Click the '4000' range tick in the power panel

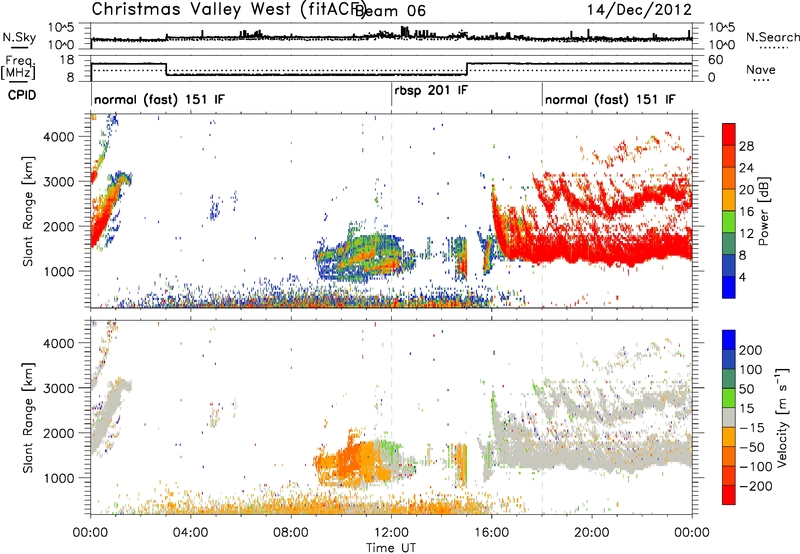(58, 137)
